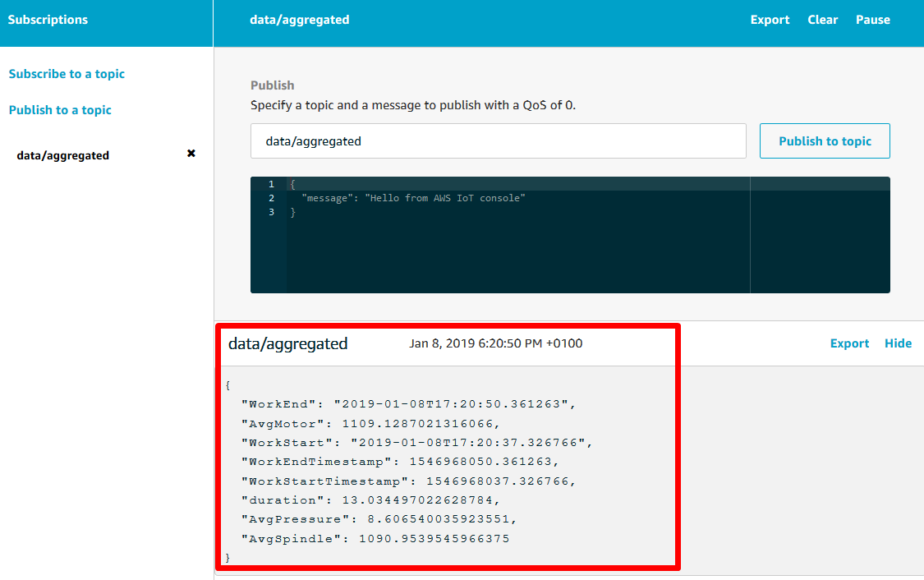The width and height of the screenshot is (924, 580).
Task: Click the Jan 8, 2019 message timestamp
Action: pos(495,343)
